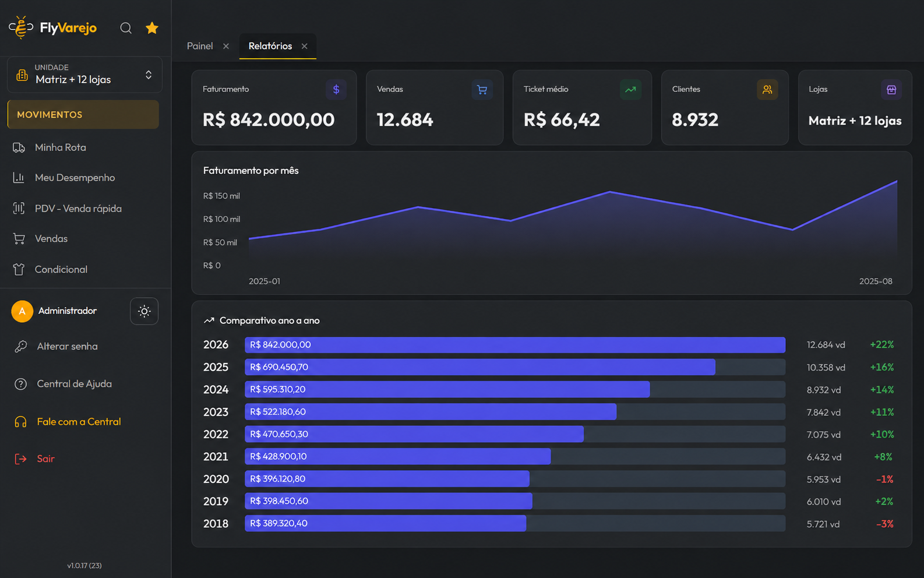Click the Ticket médio value R$ 66,42
The width and height of the screenshot is (924, 578).
tap(562, 120)
